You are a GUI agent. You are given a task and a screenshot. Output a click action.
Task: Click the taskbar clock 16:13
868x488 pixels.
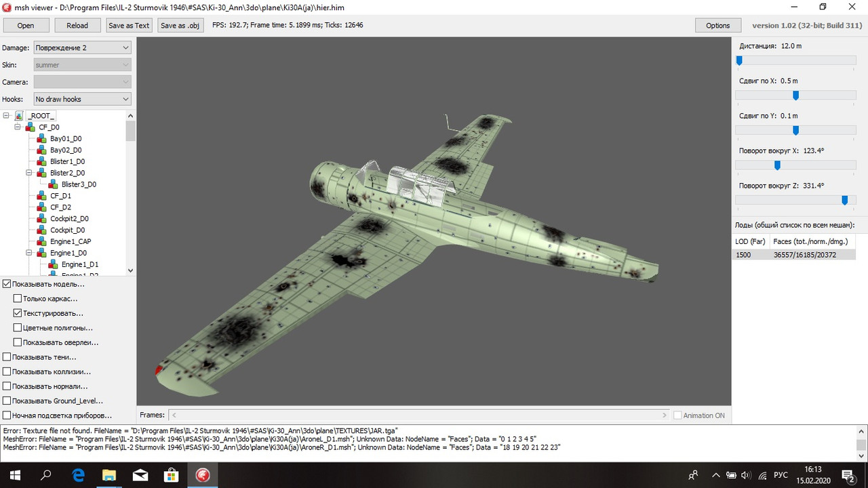[813, 469]
